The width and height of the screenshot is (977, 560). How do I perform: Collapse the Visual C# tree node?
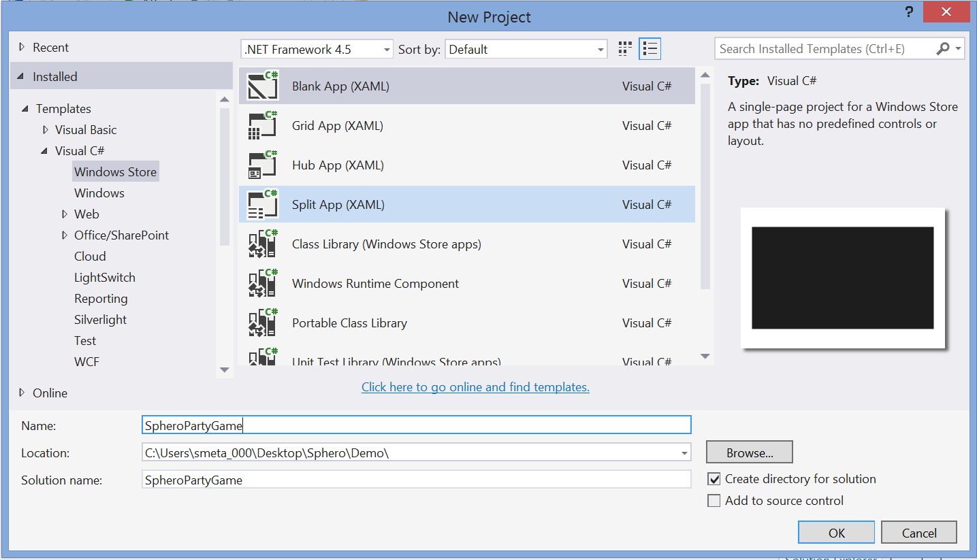click(45, 151)
